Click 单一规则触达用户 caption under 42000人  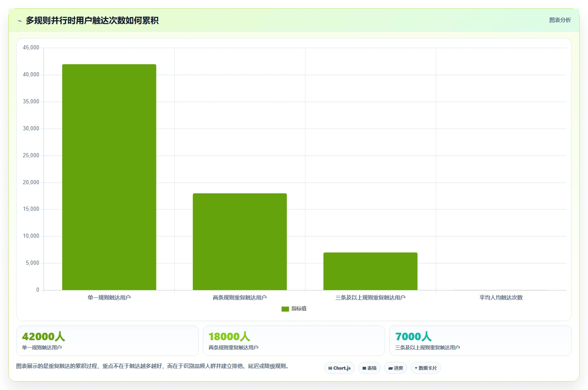coord(42,348)
